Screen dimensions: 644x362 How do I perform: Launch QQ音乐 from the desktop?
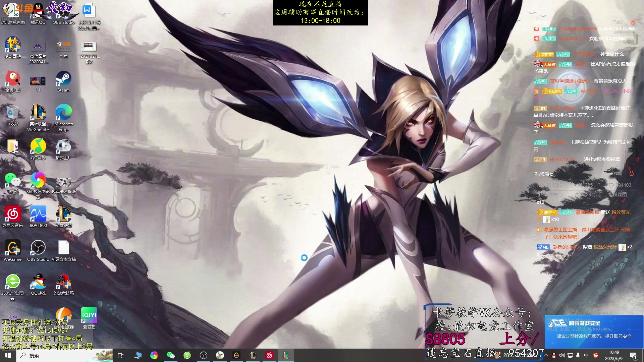(38, 149)
